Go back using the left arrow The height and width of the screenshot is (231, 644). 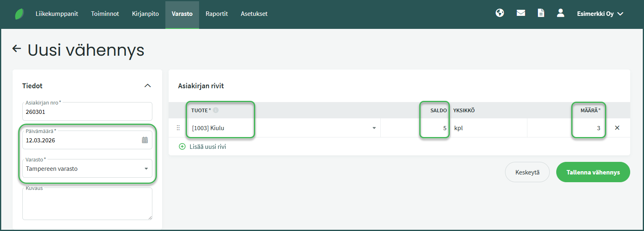pos(17,49)
